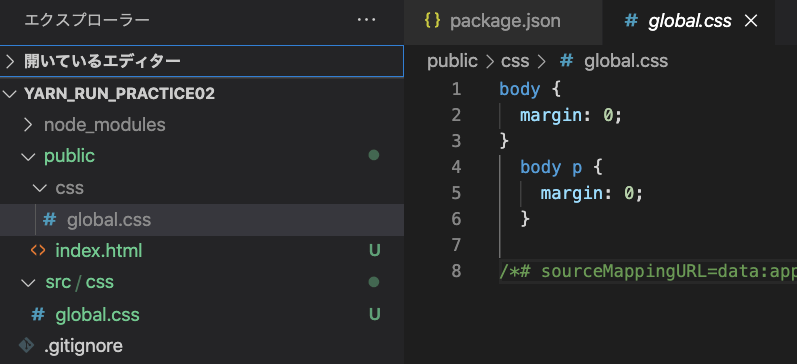Select the global.css editor tab

click(x=688, y=22)
